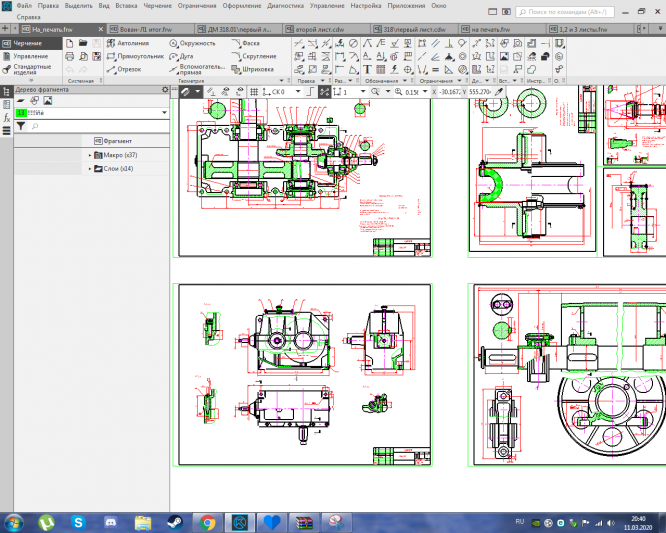Select the Автолиния drawing tool
This screenshot has width=666, height=533.
tap(130, 44)
